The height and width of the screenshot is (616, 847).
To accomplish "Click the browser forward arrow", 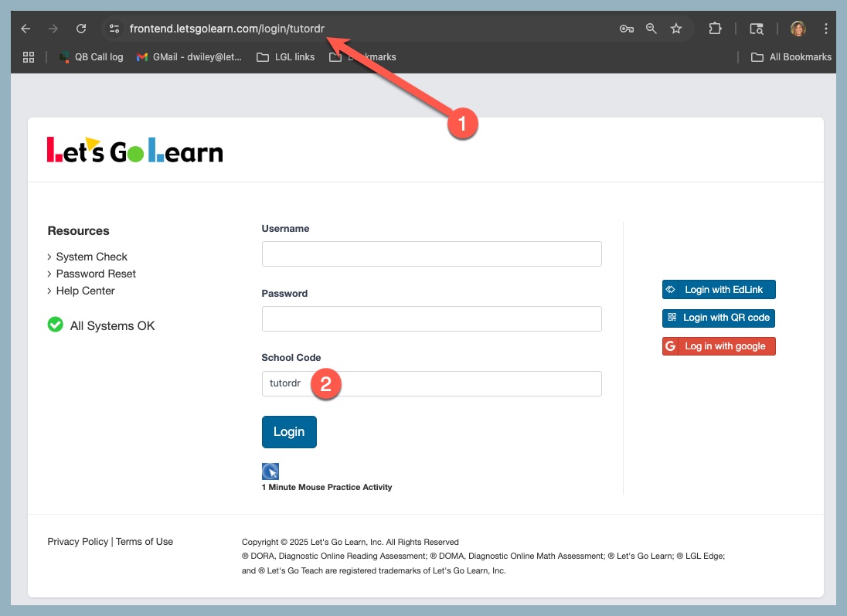I will 53,29.
